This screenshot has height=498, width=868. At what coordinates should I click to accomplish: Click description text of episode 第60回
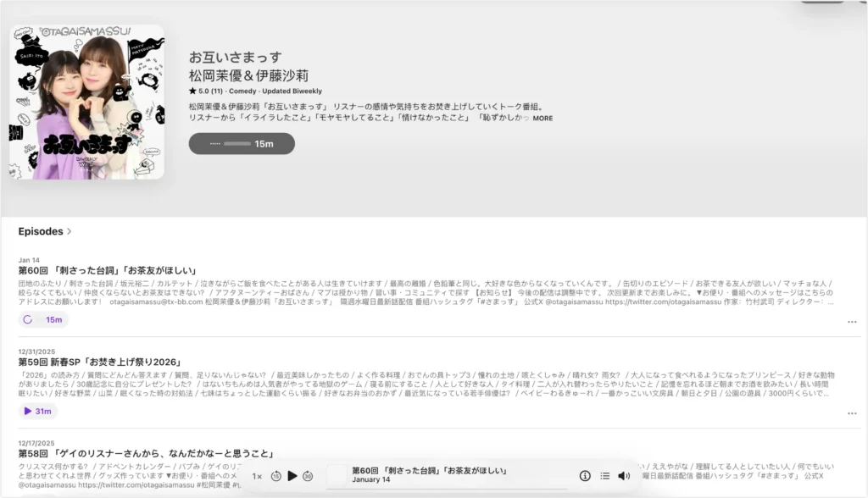[426, 293]
